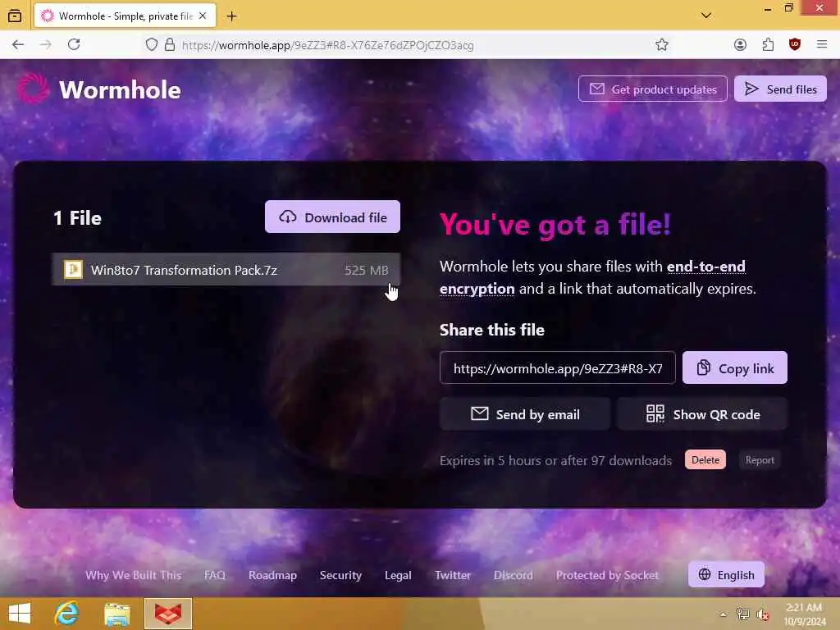
Task: Select the Win8to7 Transformation Pack.7z file row
Action: [x=226, y=269]
